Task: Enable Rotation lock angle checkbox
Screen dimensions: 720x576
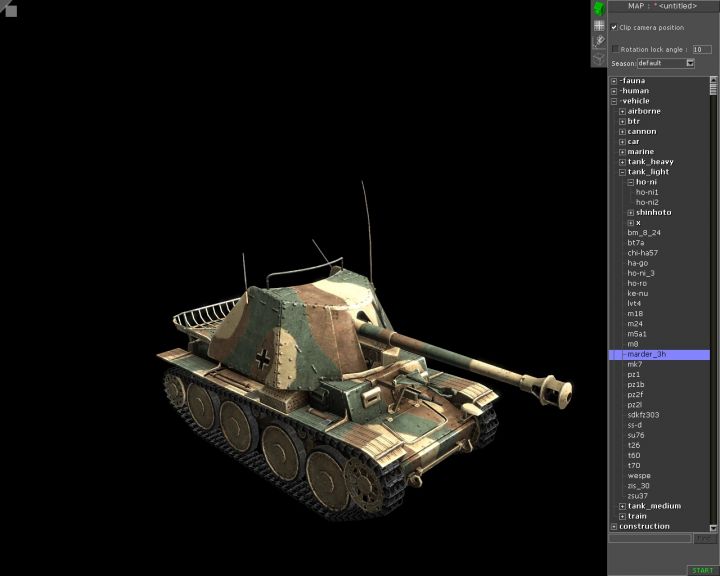Action: click(x=615, y=48)
